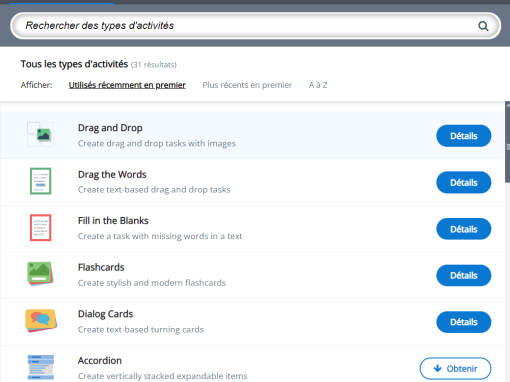Select the Fill in the Blanks title
Image resolution: width=510 pixels, height=382 pixels.
[x=113, y=221]
